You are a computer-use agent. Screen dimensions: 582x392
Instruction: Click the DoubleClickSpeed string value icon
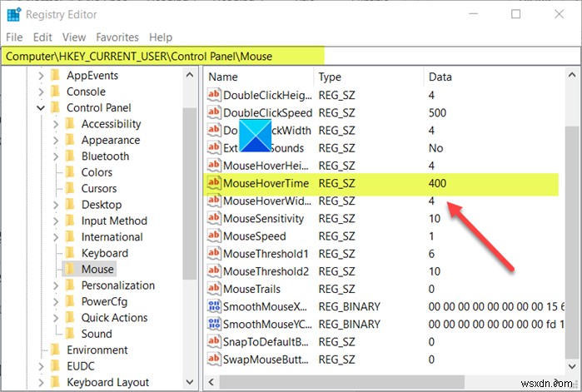point(214,112)
